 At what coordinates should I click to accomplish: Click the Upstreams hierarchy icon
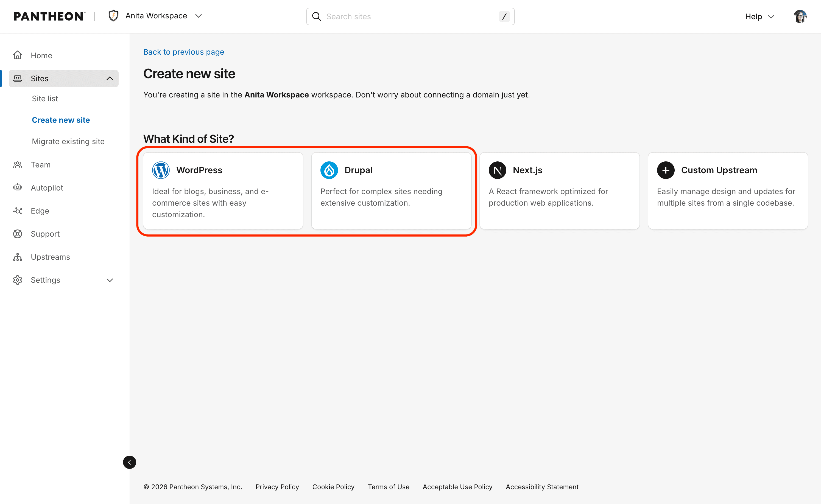(x=18, y=257)
